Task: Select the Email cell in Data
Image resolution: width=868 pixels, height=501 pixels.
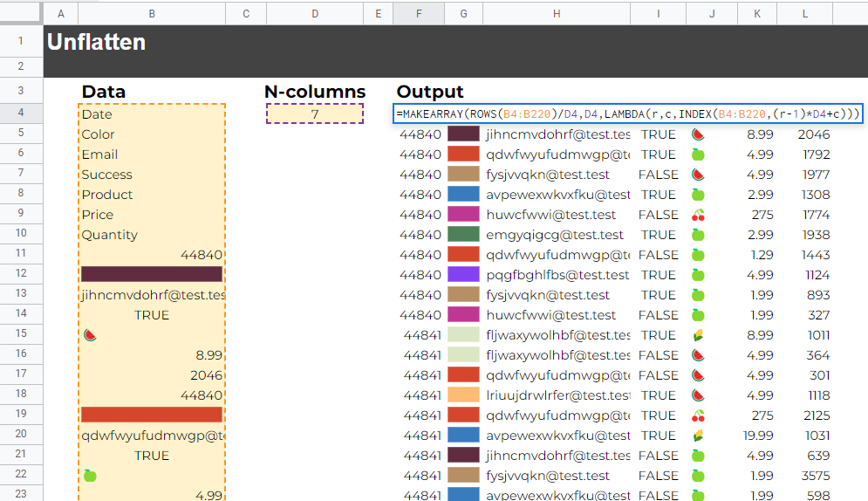Action: point(152,154)
